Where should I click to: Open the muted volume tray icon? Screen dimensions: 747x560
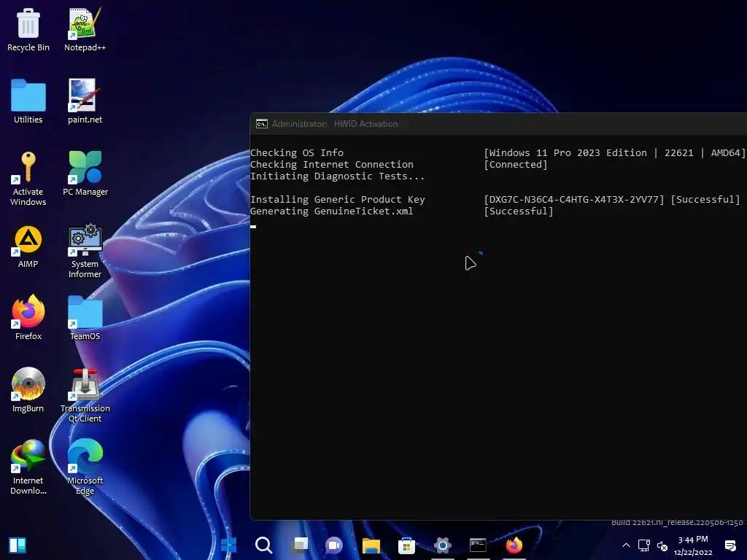point(662,545)
